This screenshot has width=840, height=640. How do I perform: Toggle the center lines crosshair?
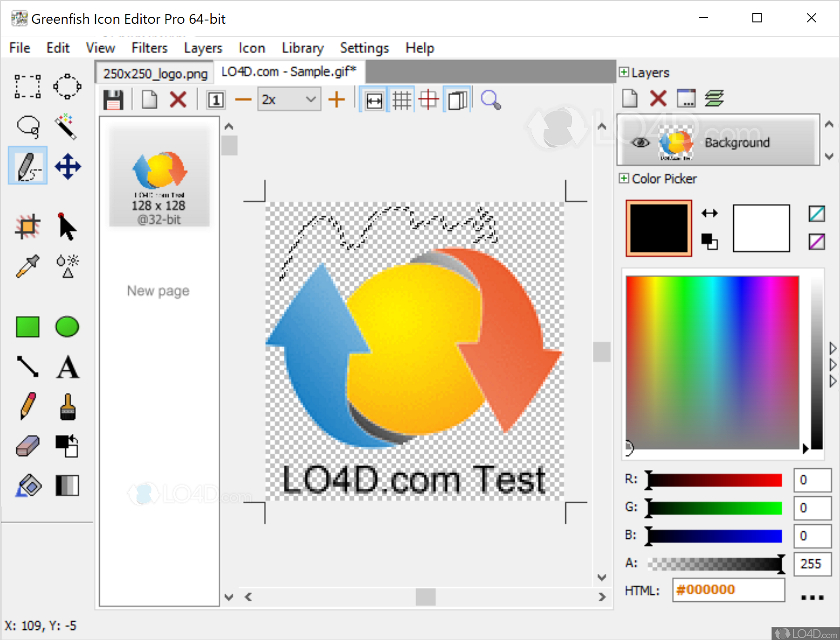point(428,100)
